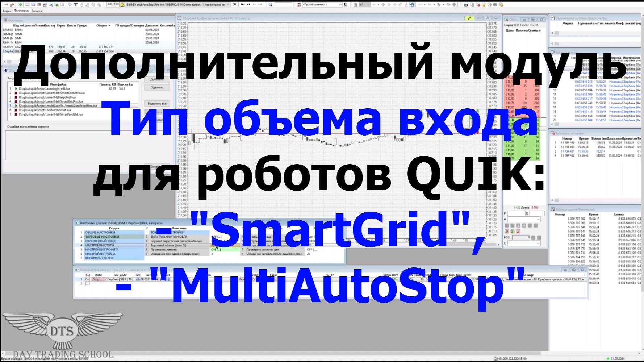Click the Добавить button in the scripts dialog

click(x=157, y=79)
